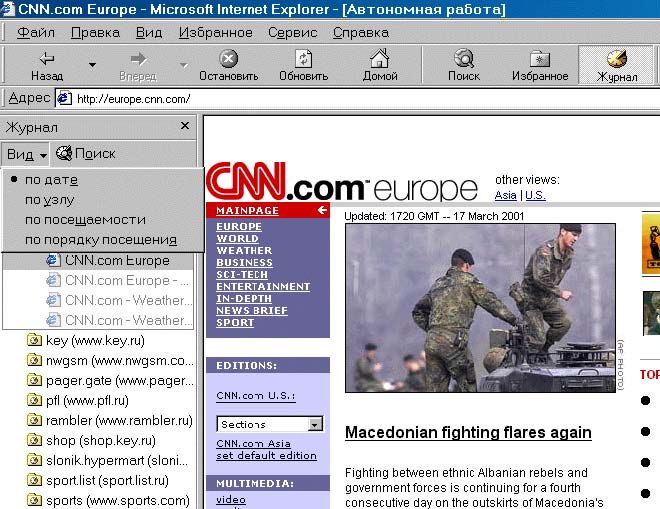Open the Справка menu
660x509 pixels.
(x=361, y=32)
